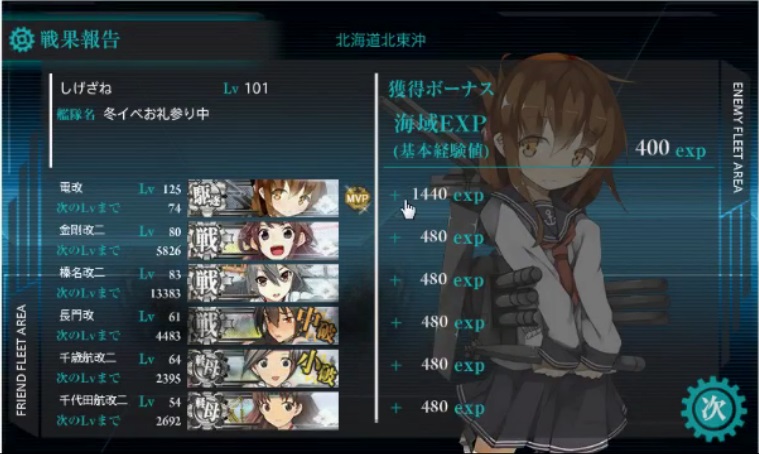This screenshot has height=454, width=759.
Task: Select the 金剛改二 battleship banner
Action: pyautogui.click(x=263, y=241)
